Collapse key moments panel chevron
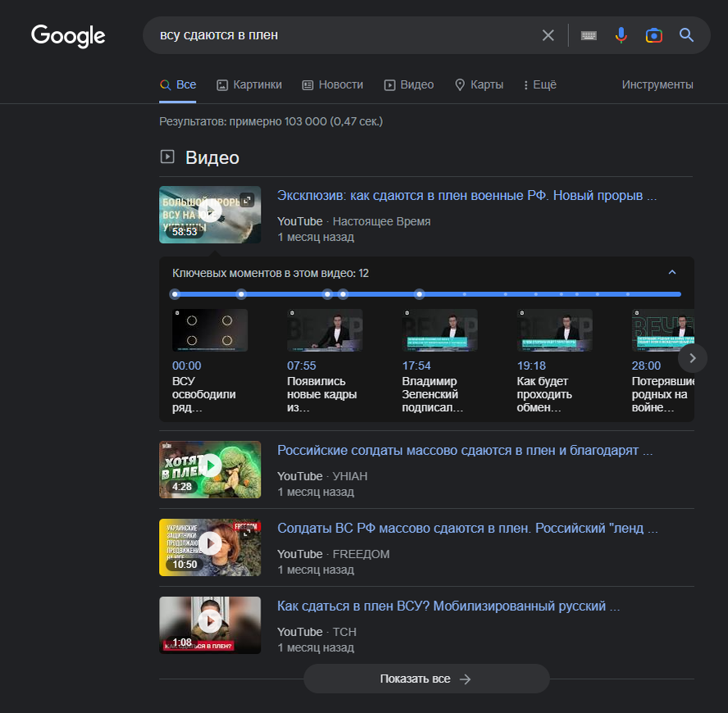 [x=671, y=272]
